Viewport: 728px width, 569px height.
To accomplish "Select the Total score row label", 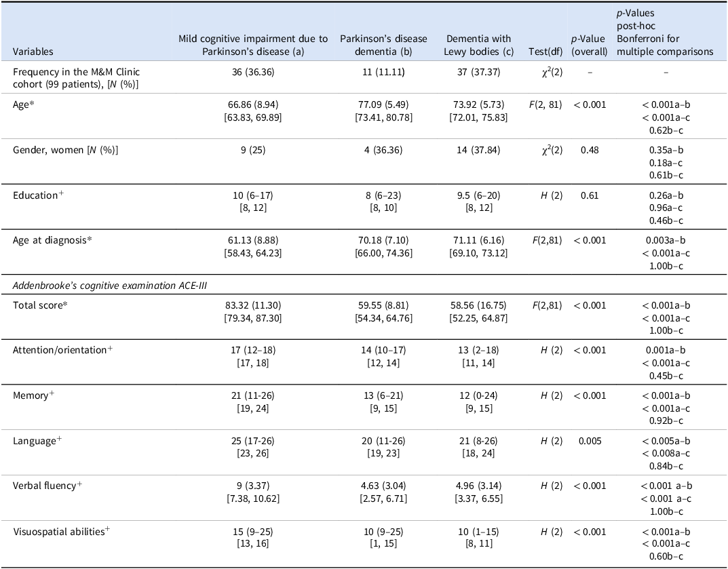I will click(x=40, y=305).
